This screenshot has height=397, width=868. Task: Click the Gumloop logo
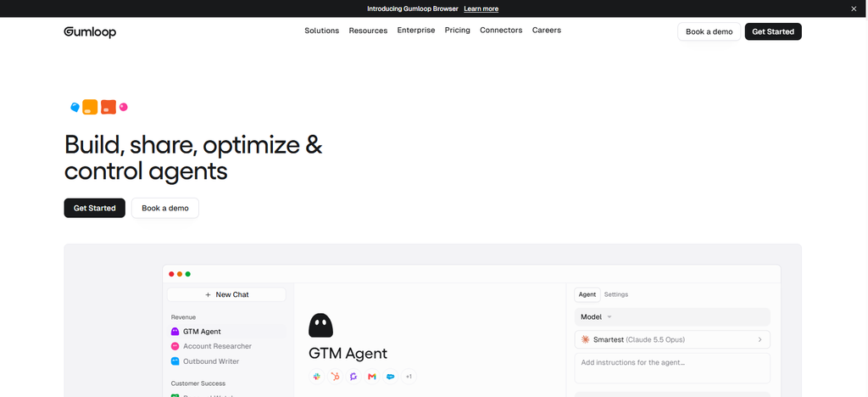coord(90,31)
